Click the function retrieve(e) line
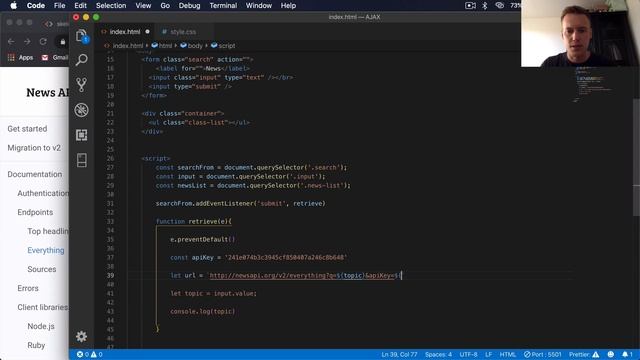The width and height of the screenshot is (640, 360). (193, 221)
